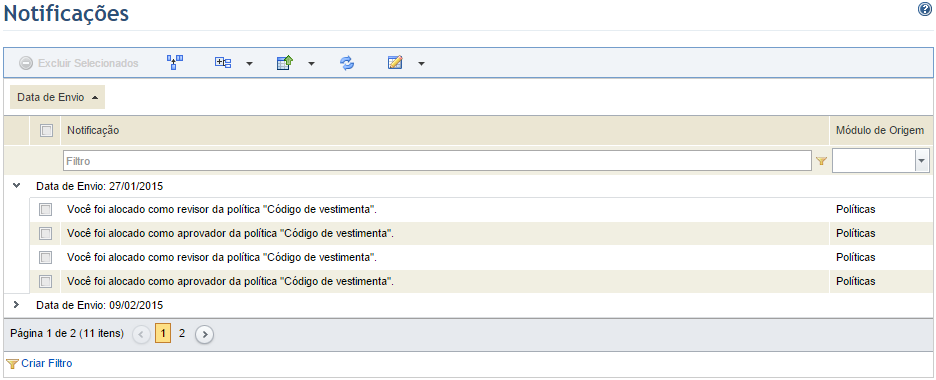
Task: Refresh the notifications list
Action: point(347,63)
